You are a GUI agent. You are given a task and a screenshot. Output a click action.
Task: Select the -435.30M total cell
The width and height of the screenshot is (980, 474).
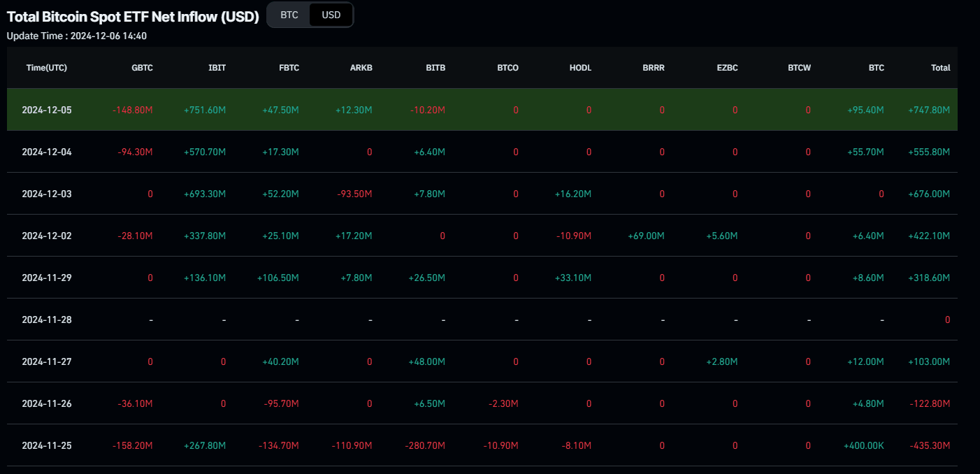coord(930,445)
